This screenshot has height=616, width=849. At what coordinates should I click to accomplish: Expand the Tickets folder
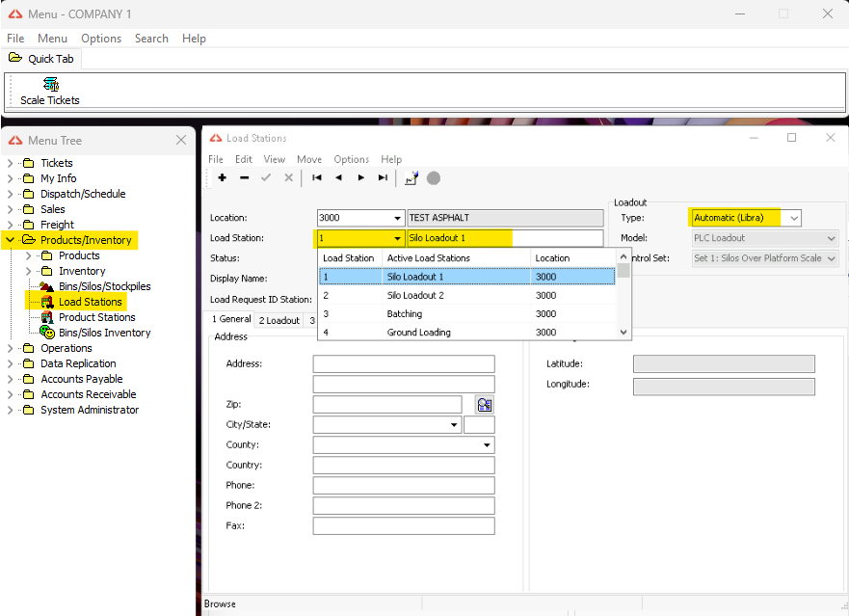click(x=11, y=163)
